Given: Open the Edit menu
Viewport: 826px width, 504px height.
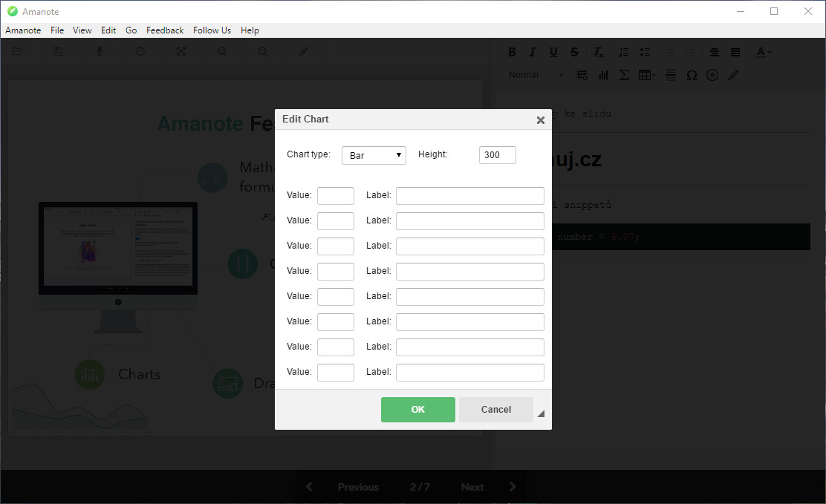Looking at the screenshot, I should [108, 30].
